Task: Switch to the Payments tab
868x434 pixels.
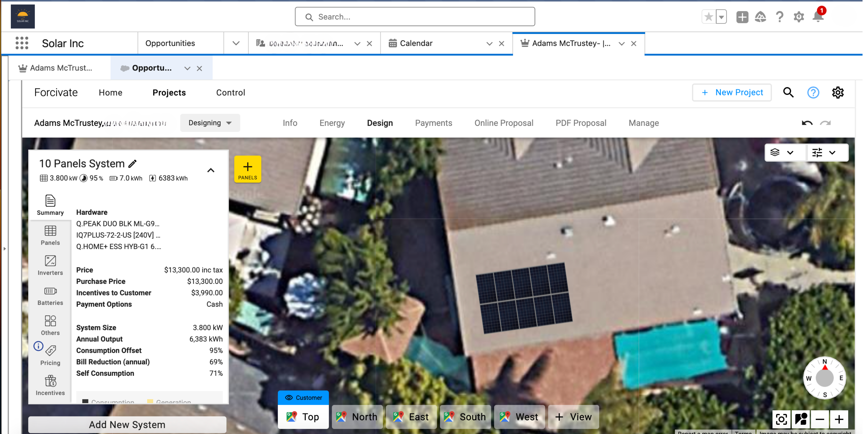Action: 433,123
